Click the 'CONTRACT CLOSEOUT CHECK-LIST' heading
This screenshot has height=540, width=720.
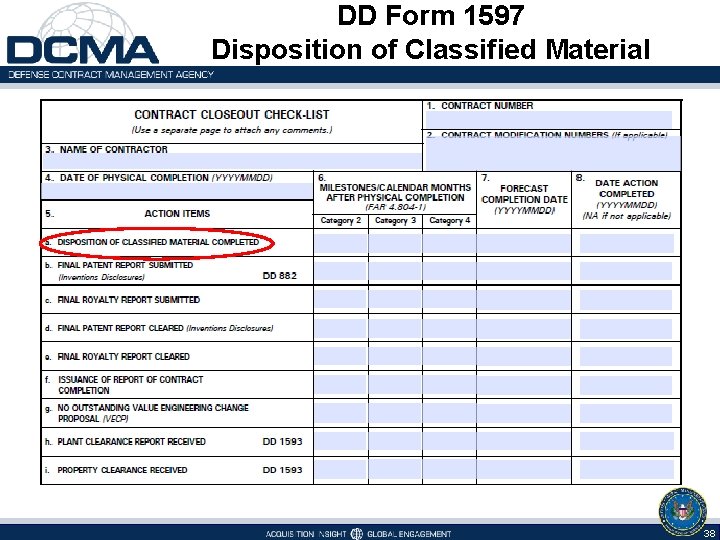click(231, 115)
